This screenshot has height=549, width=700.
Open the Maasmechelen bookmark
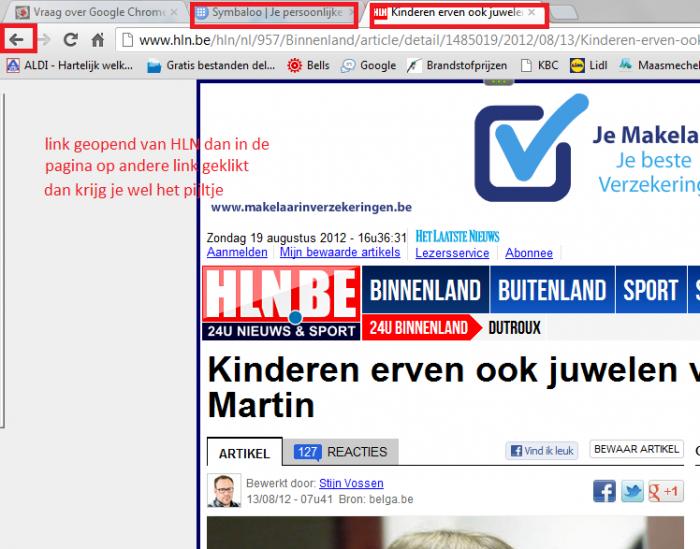(x=659, y=66)
